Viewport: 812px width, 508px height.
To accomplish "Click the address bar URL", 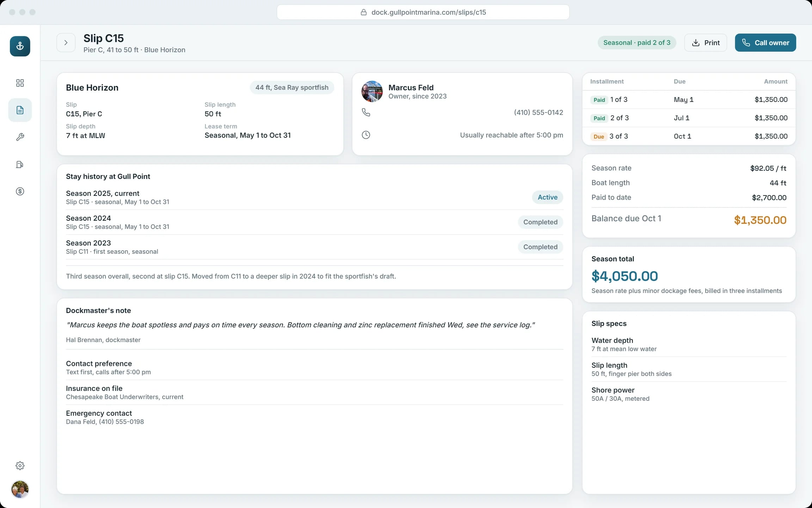I will pos(429,12).
